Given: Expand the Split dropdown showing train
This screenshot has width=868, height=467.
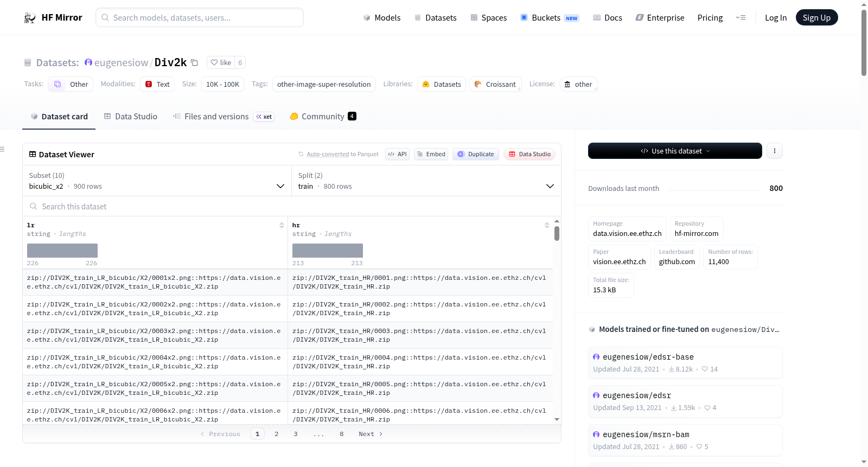Looking at the screenshot, I should [x=426, y=181].
